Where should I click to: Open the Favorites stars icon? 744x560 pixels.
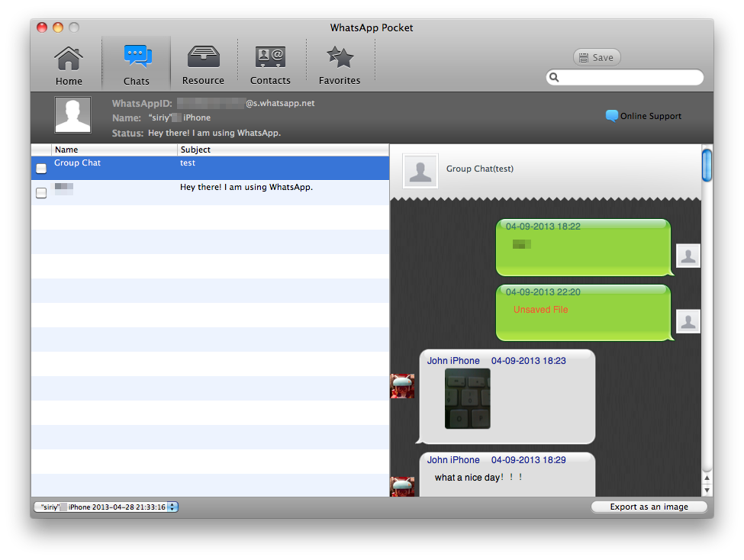(x=340, y=58)
